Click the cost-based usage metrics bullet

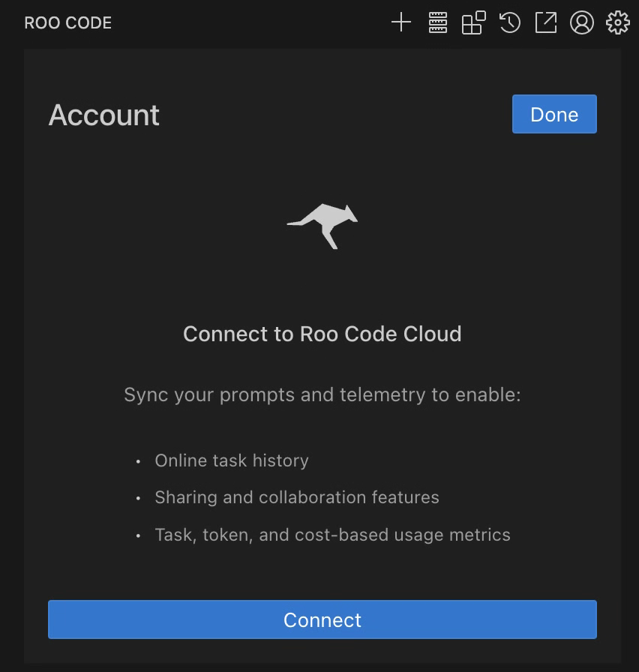click(332, 535)
